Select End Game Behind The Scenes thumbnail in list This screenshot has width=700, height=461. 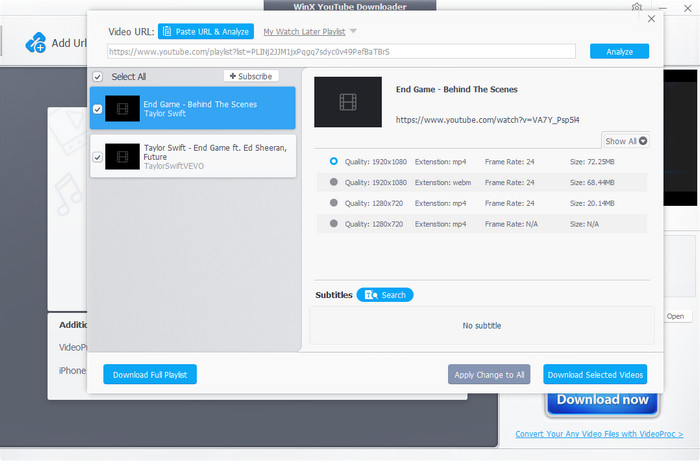(122, 108)
